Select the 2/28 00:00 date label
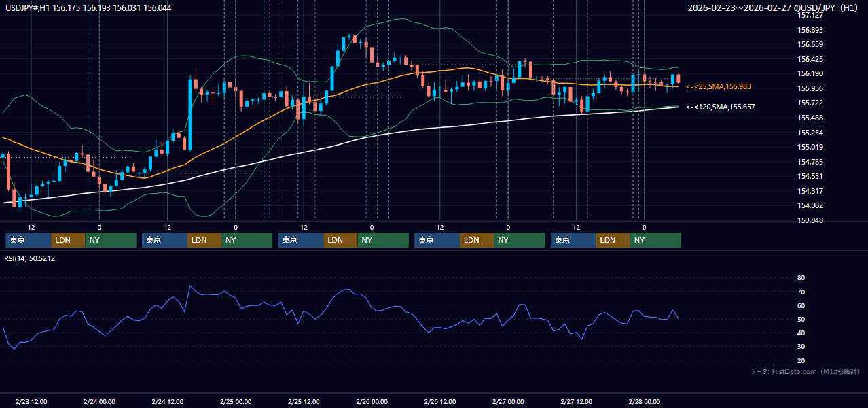The height and width of the screenshot is (408, 868). pyautogui.click(x=644, y=402)
